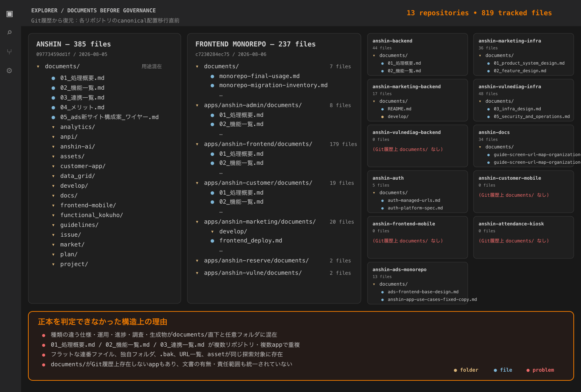Open frontend_deploy.md file
This screenshot has height=392, width=581.
coord(251,241)
